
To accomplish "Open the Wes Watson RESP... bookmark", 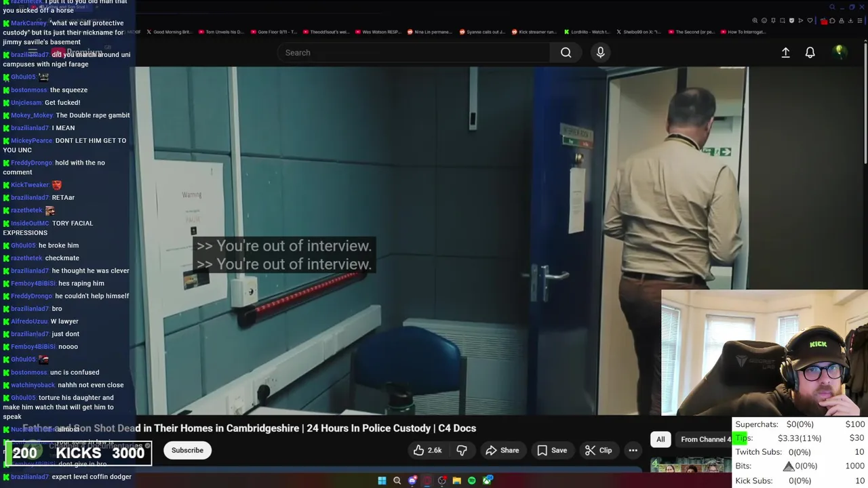I will coord(377,32).
